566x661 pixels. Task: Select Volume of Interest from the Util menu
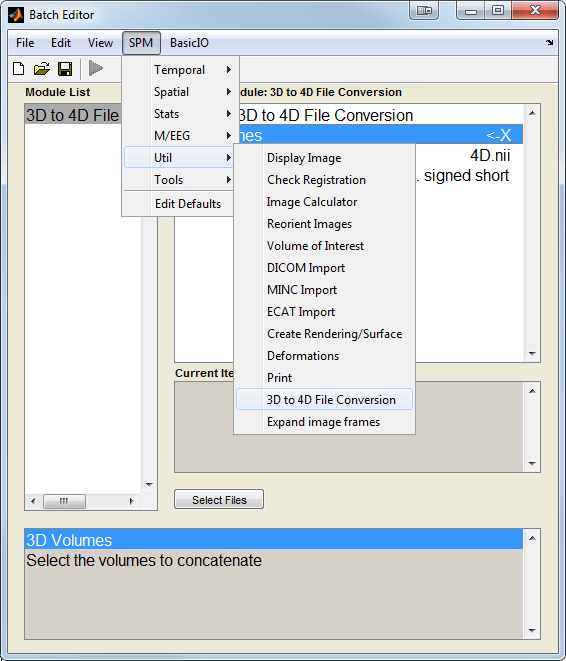coord(325,245)
